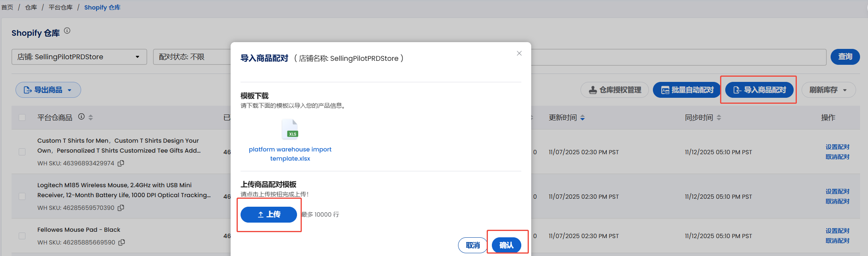The image size is (868, 256).
Task: Click info icon next to 平台仓商品 header
Action: point(81,117)
